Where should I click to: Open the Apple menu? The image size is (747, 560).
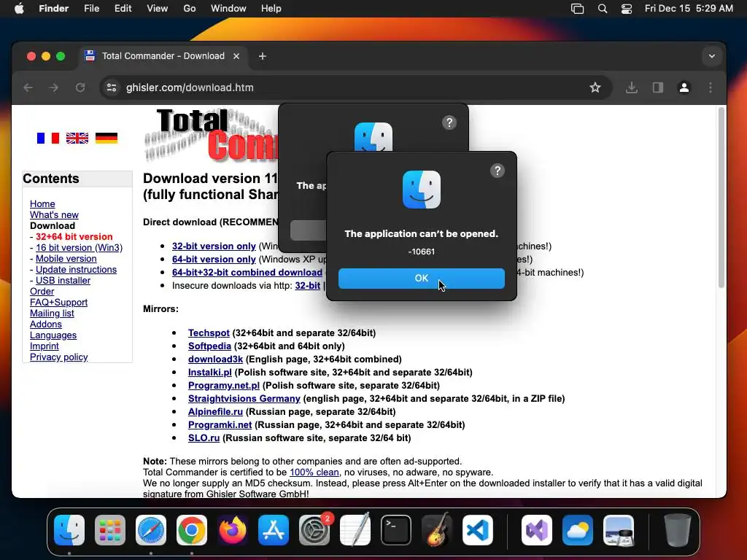coord(19,8)
